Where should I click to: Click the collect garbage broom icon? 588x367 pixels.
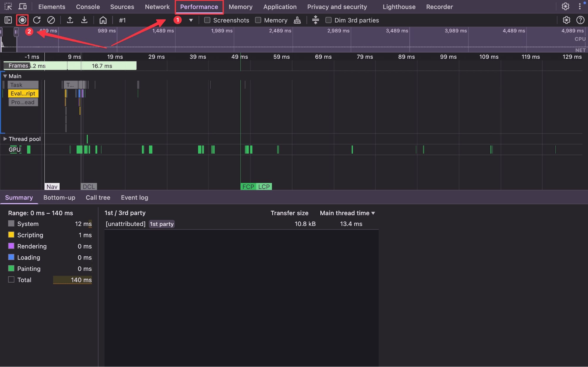(297, 20)
